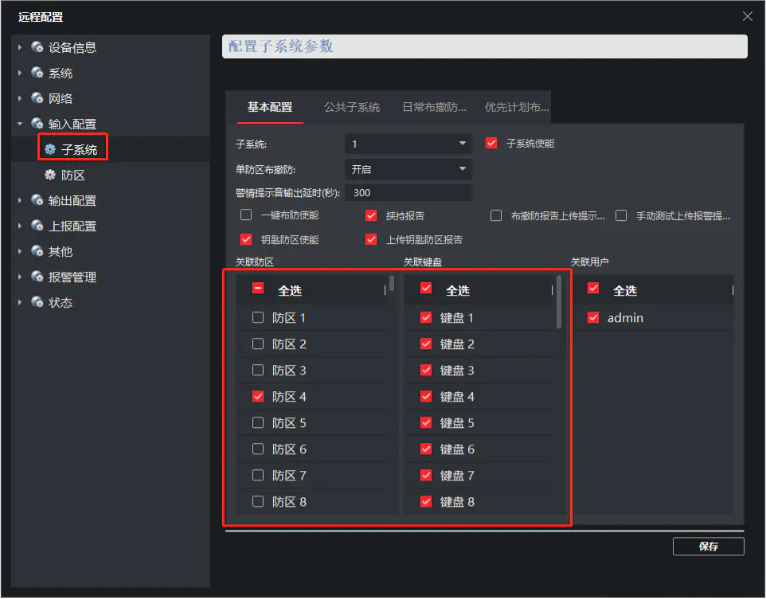Click the 防区 gear icon in tree

pyautogui.click(x=49, y=175)
